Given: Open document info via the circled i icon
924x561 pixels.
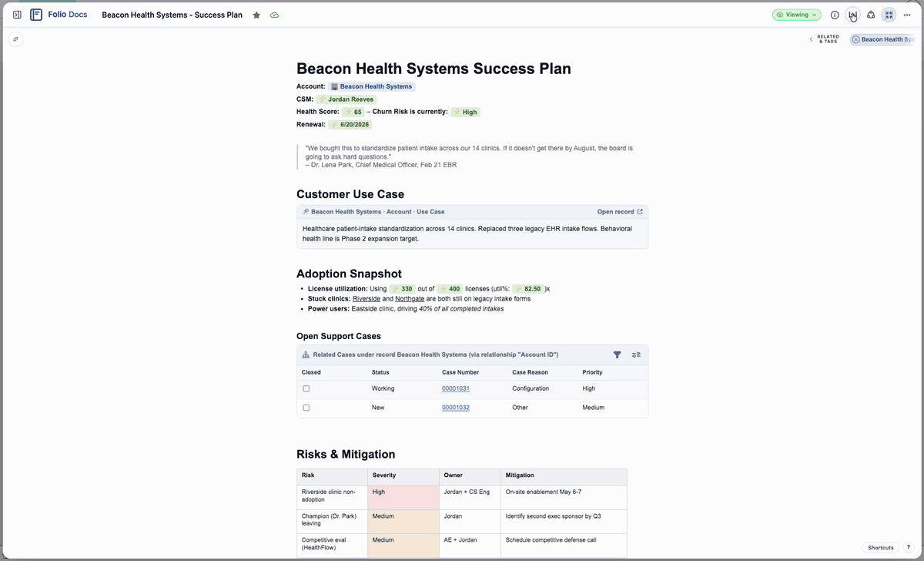Looking at the screenshot, I should click(x=835, y=15).
